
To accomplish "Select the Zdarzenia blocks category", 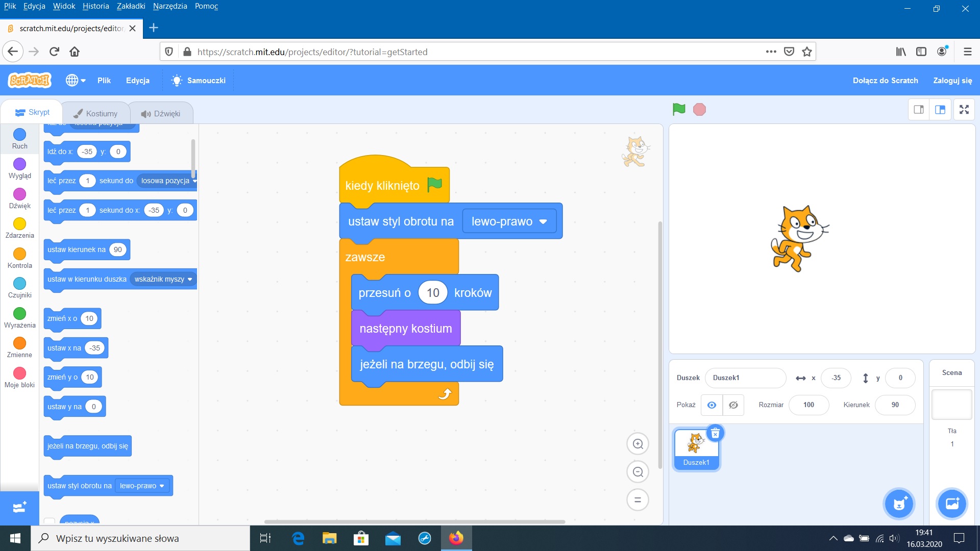I will 19,228.
